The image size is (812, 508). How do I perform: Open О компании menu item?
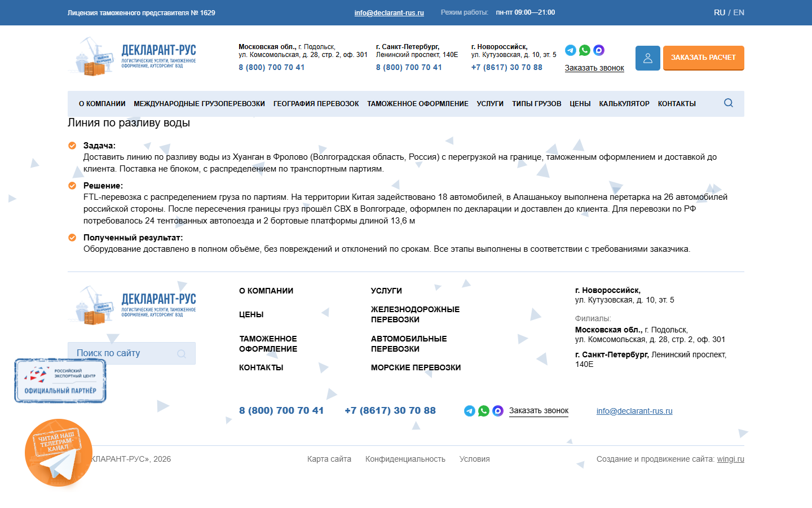click(x=102, y=104)
